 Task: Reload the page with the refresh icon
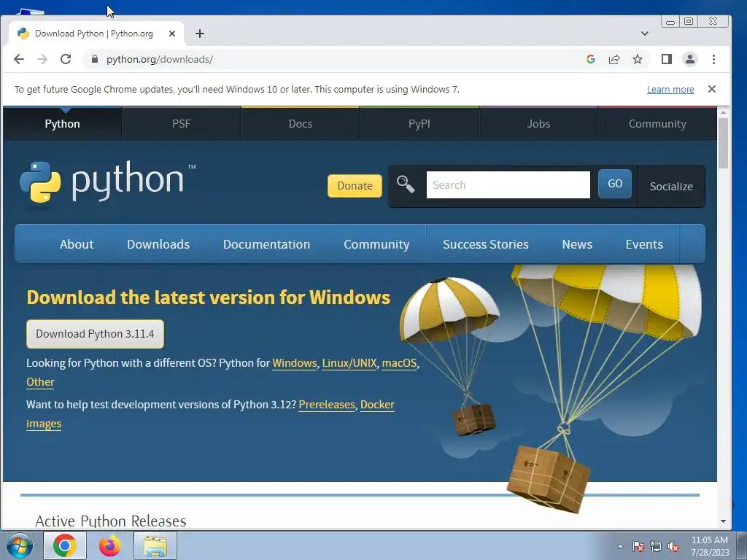pyautogui.click(x=66, y=59)
